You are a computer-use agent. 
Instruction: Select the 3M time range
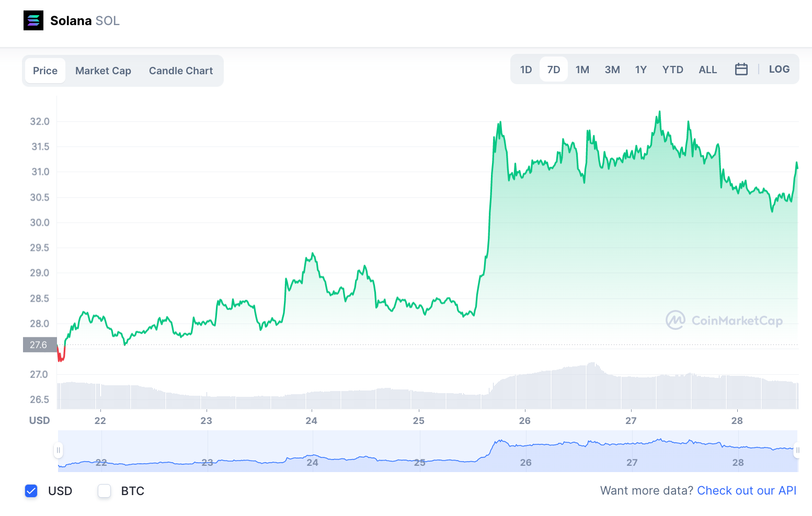612,69
